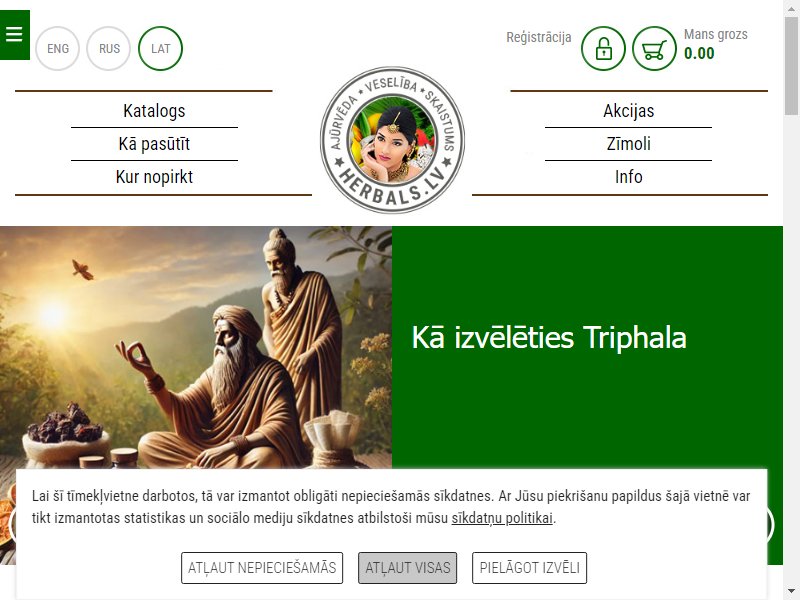This screenshot has width=800, height=600.
Task: Click Pielāgot izvēli button
Action: tap(529, 567)
